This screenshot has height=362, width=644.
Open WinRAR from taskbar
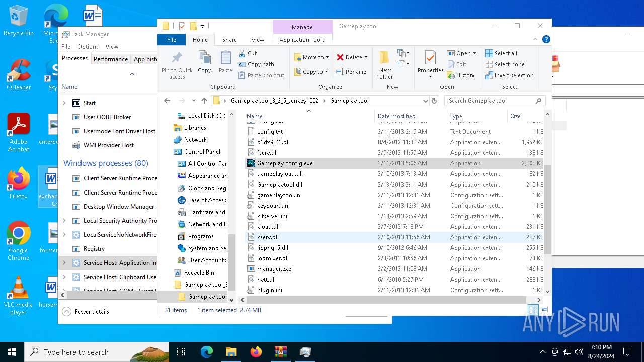(x=280, y=352)
